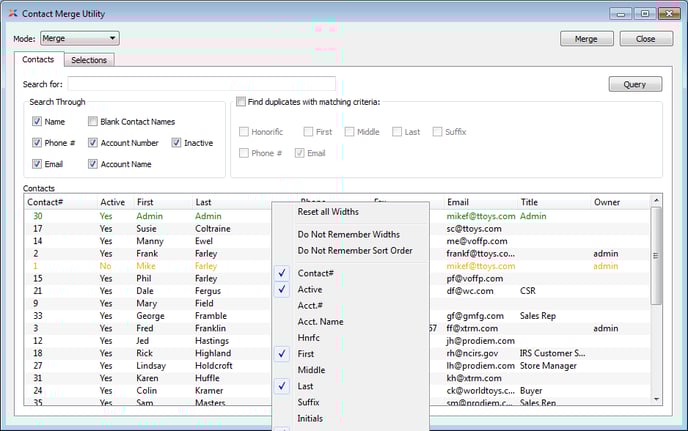The height and width of the screenshot is (431, 688).
Task: Sort contacts by the Email column header
Action: 458,202
